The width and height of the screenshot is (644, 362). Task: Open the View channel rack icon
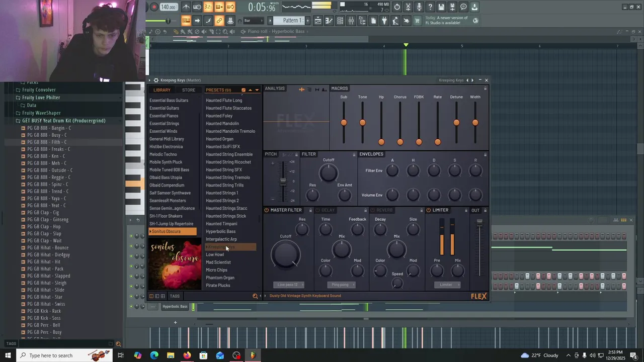[340, 21]
